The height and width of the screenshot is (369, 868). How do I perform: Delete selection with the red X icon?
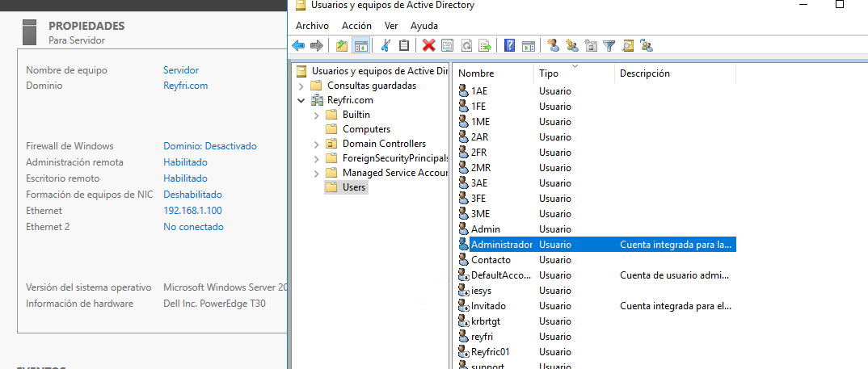pyautogui.click(x=428, y=46)
